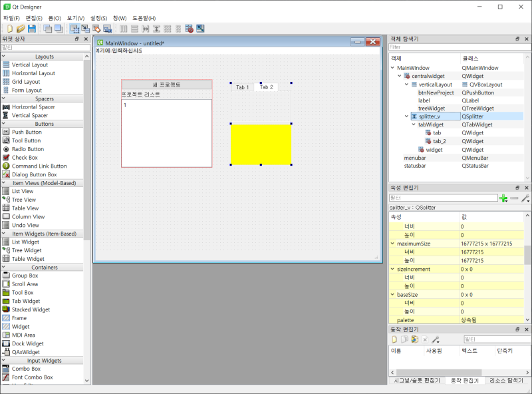Image resolution: width=532 pixels, height=394 pixels.
Task: Click the Adjust Size toolbar icon
Action: click(200, 29)
